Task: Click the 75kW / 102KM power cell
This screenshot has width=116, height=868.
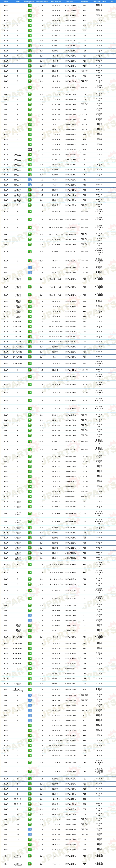Action: 70,160
